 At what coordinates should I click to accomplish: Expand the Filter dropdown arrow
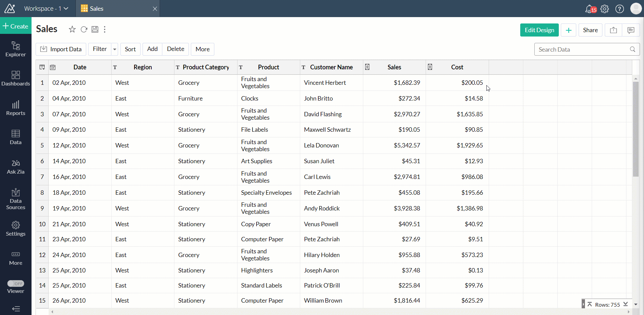tap(115, 49)
